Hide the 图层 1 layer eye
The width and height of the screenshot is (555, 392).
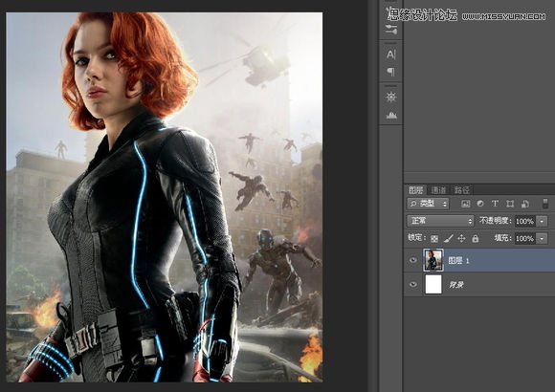click(412, 260)
